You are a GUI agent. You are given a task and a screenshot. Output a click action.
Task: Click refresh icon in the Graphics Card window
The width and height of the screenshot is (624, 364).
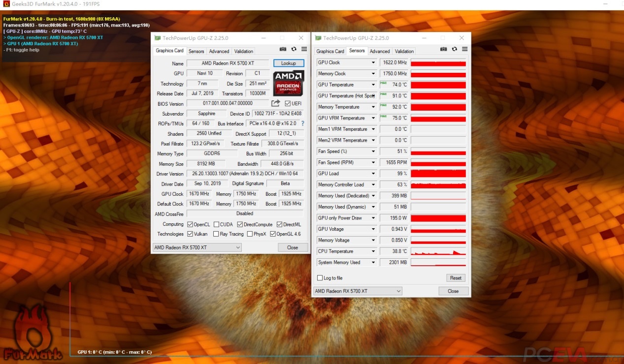click(294, 49)
